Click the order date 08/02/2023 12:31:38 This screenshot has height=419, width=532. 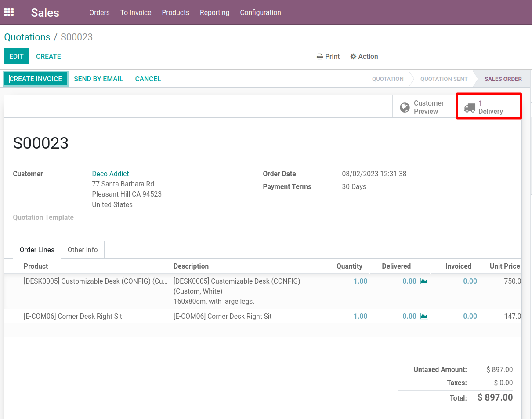click(x=374, y=174)
